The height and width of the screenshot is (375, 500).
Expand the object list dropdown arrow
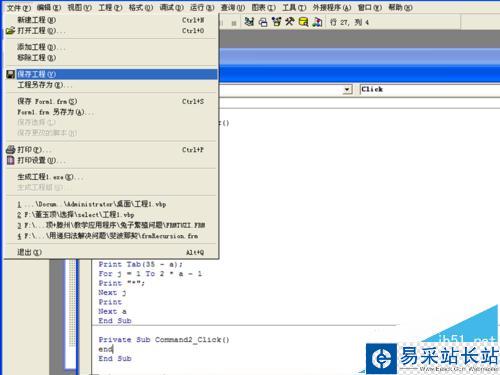tap(347, 89)
